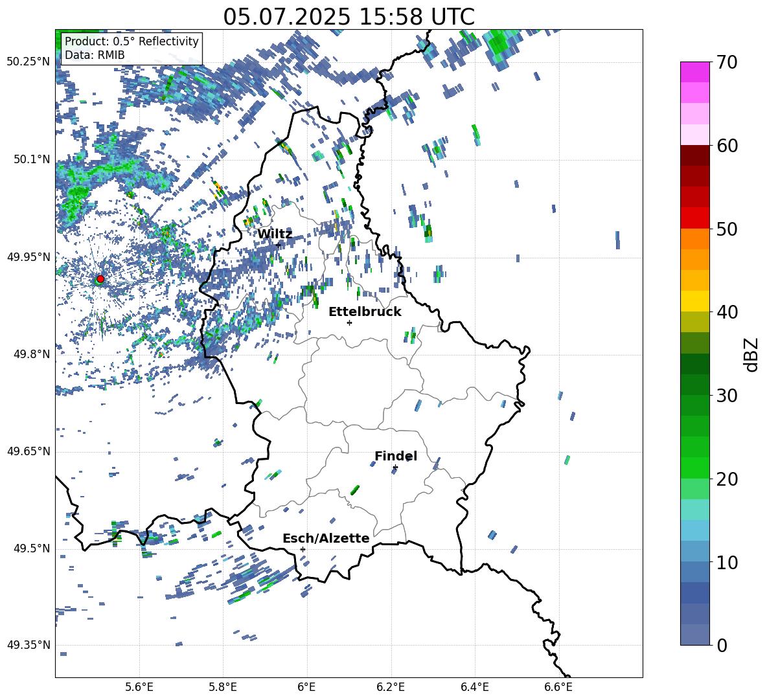Image resolution: width=767 pixels, height=700 pixels.
Task: Pick the dark maroon colorbar segment below 60
Action: pyautogui.click(x=694, y=155)
